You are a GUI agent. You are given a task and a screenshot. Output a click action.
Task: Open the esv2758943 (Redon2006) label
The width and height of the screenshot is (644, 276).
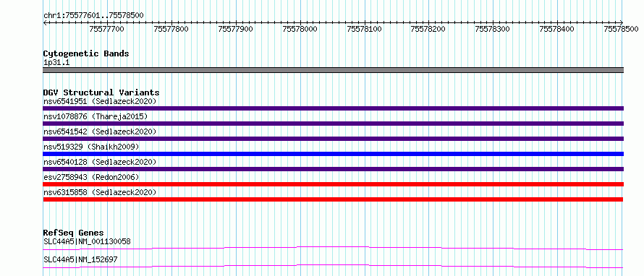point(91,177)
